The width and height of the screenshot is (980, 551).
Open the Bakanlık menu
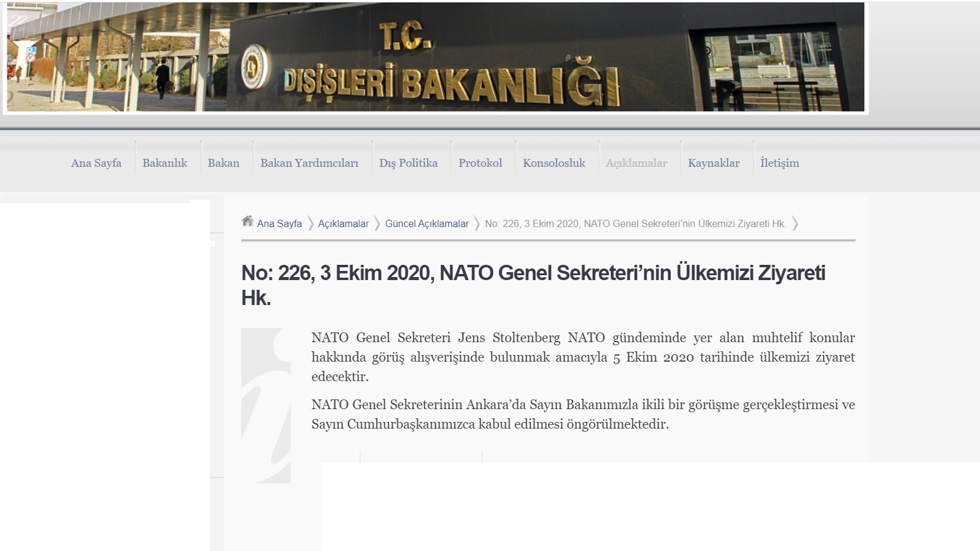[x=164, y=163]
